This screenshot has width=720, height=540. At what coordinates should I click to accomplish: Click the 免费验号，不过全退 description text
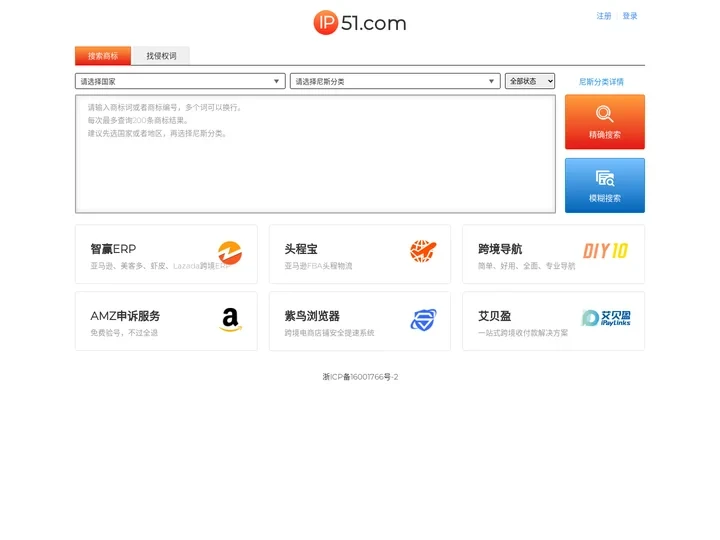tap(124, 333)
